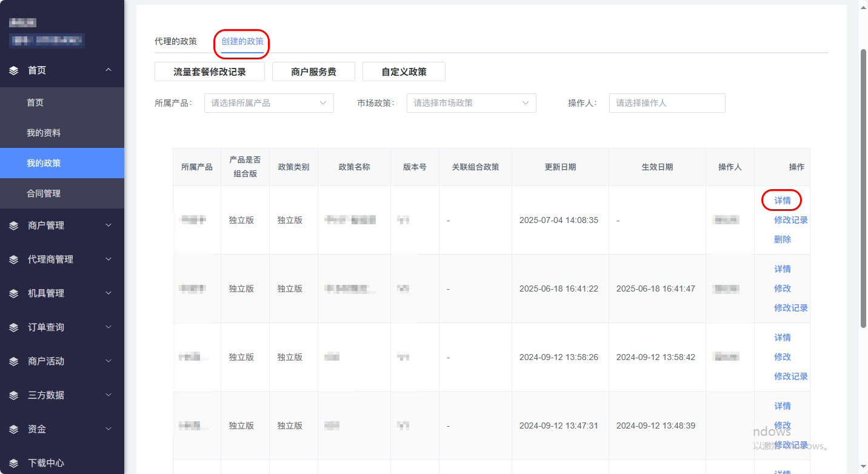Click the layers icon beside 代理商管理
Viewport: 868px width, 474px height.
14,259
